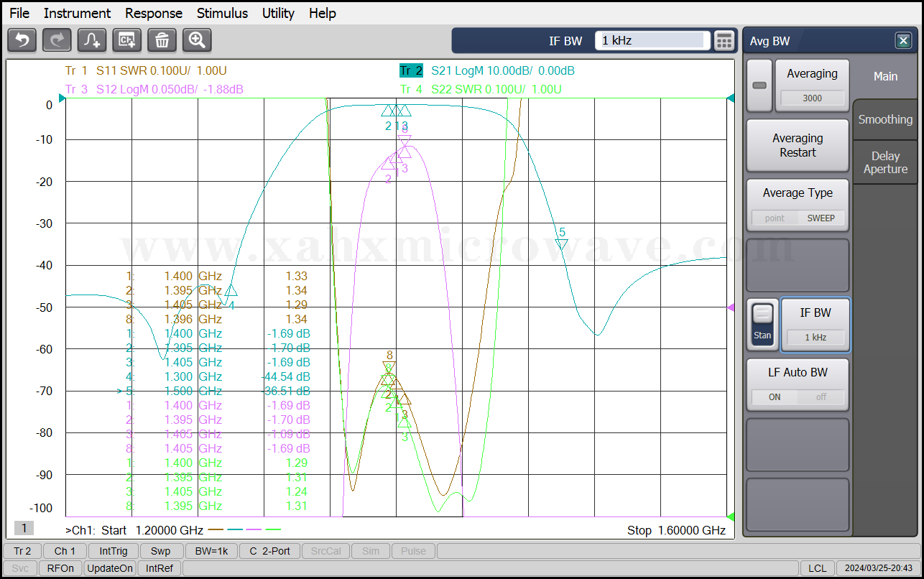Toggle the IF BW Stan switch
Screen dimensions: 924x579
[762, 324]
